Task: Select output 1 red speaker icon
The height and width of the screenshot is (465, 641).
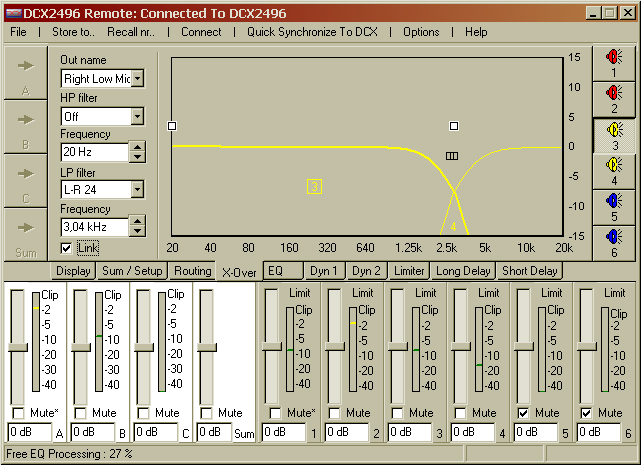Action: (614, 63)
